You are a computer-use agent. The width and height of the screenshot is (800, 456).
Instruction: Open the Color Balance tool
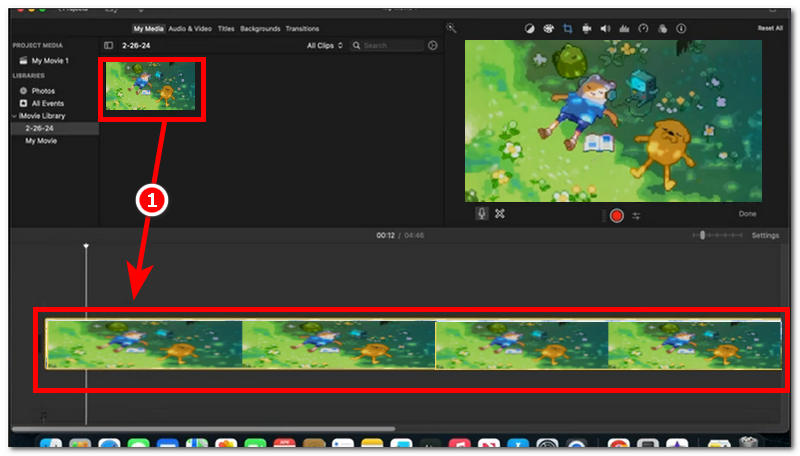(530, 29)
